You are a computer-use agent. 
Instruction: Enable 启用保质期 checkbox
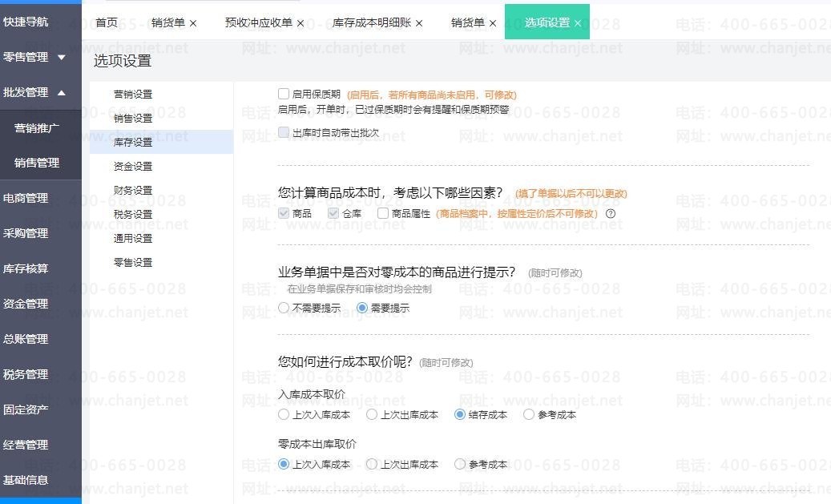[x=284, y=94]
